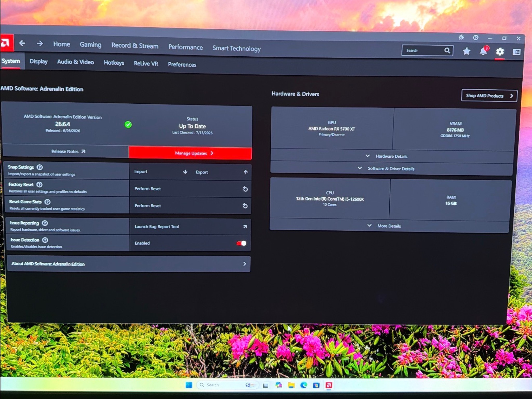Toggle the sidebar panel icon

516,52
